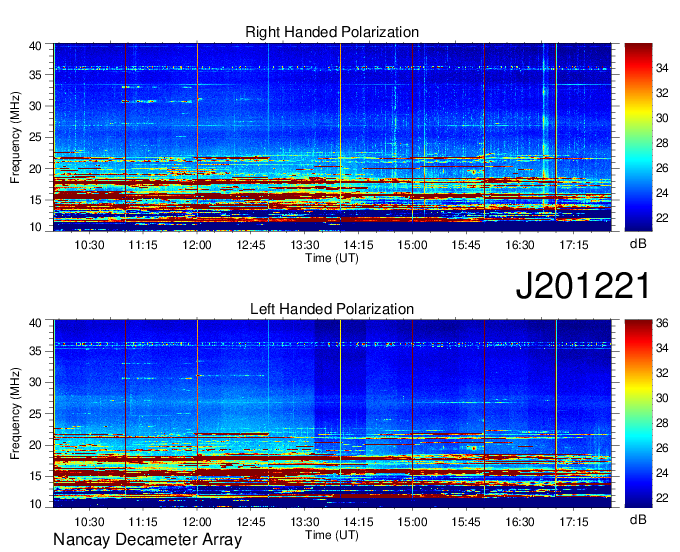The width and height of the screenshot is (680, 552).
Task: Click 12:00 time tick of Right Handed plot
Action: 197,245
